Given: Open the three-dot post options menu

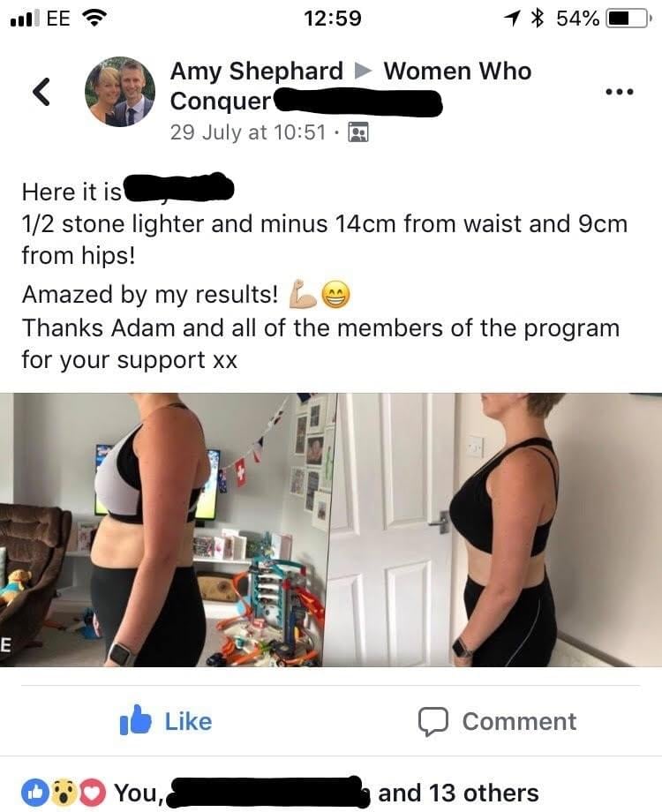Looking at the screenshot, I should 620,92.
